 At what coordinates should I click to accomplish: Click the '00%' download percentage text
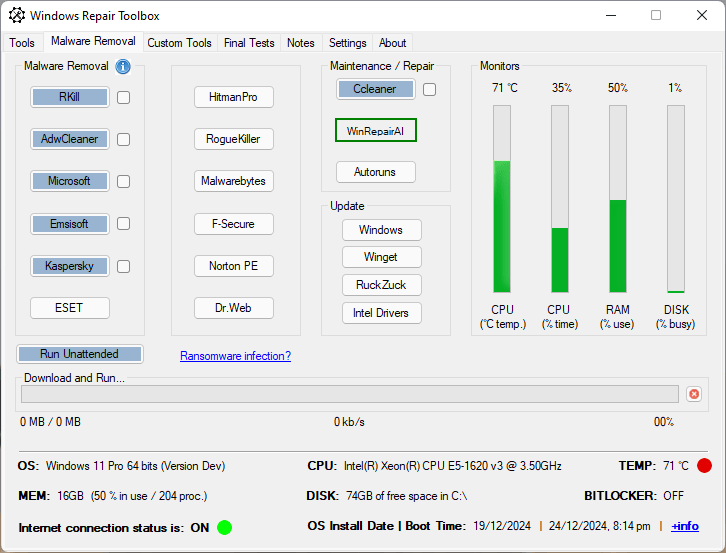[663, 422]
